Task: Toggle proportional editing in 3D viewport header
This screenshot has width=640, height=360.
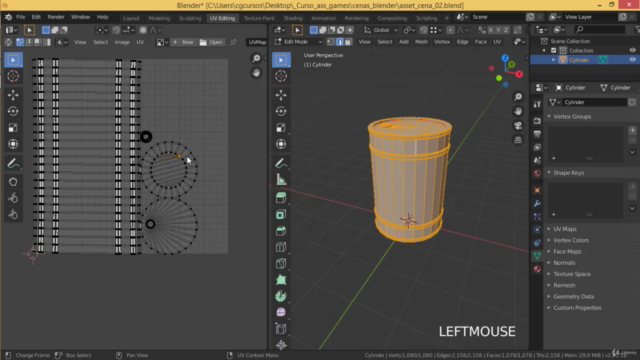Action: point(450,30)
